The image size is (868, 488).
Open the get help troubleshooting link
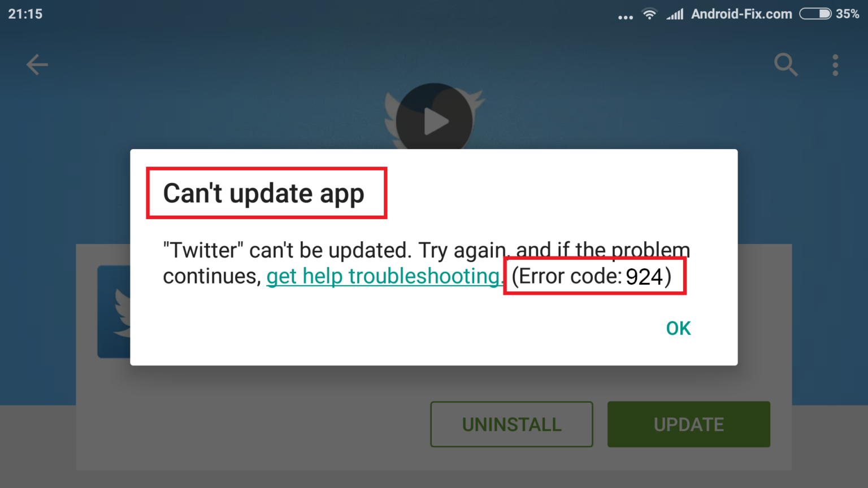pos(384,276)
